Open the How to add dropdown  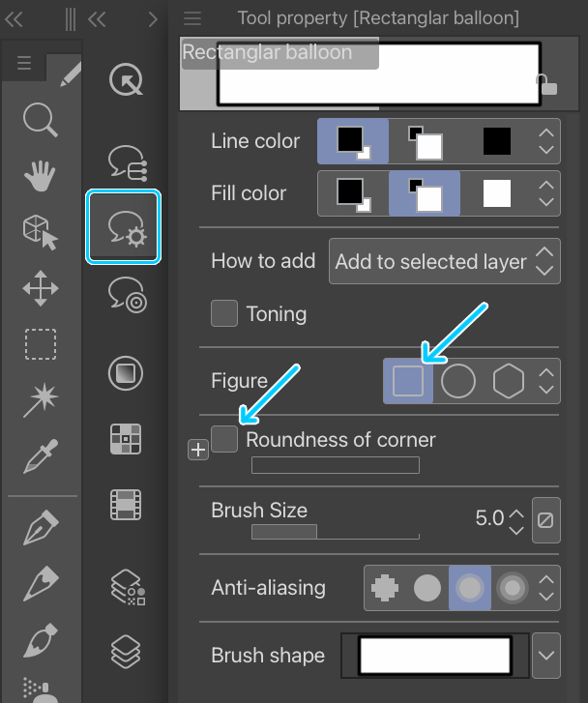tap(444, 261)
